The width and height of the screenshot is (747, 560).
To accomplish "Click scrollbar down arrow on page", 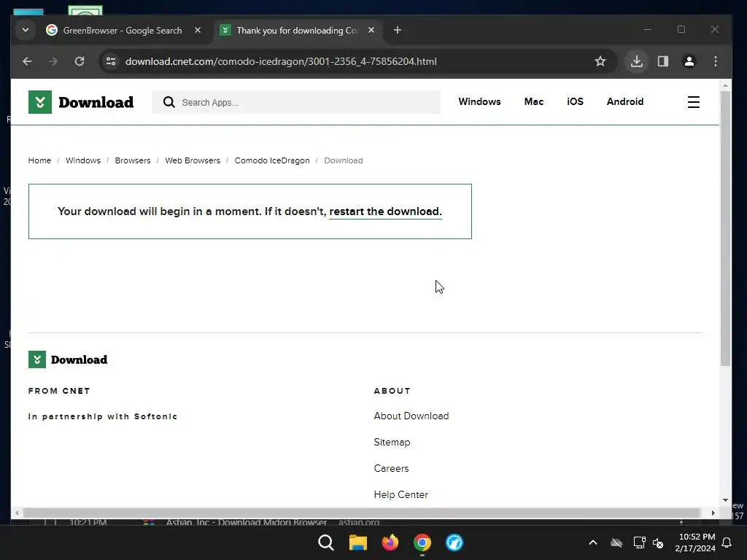I will coord(725,500).
